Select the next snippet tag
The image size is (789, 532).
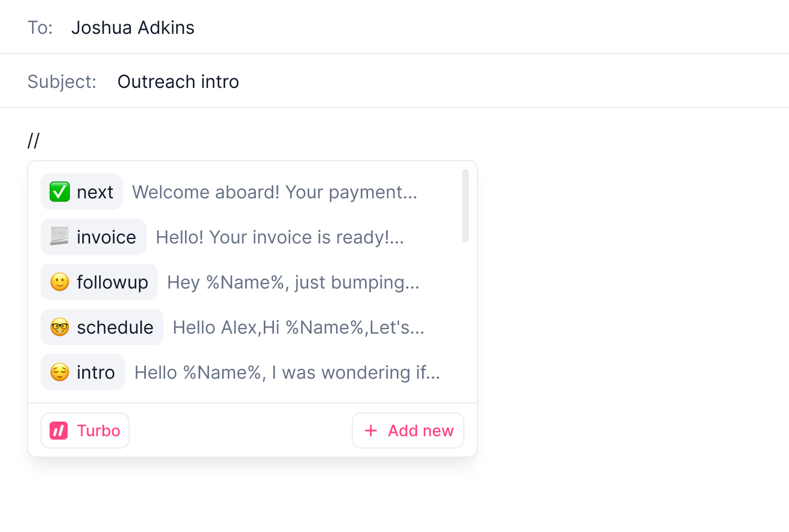click(x=82, y=192)
